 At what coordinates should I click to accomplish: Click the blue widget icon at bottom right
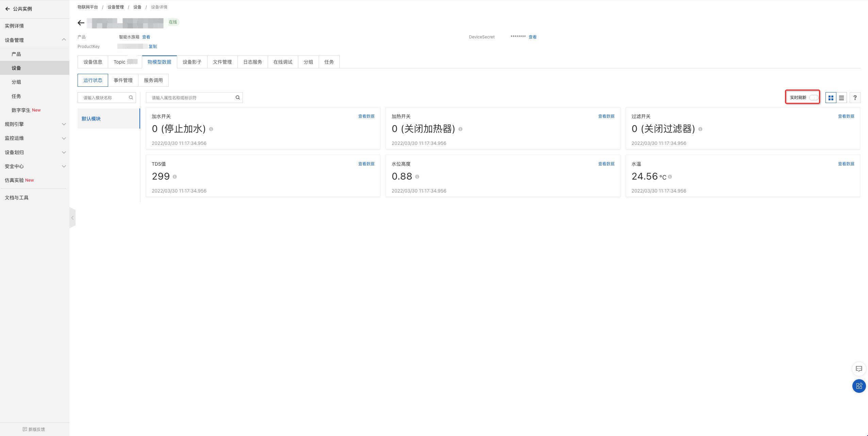point(859,386)
